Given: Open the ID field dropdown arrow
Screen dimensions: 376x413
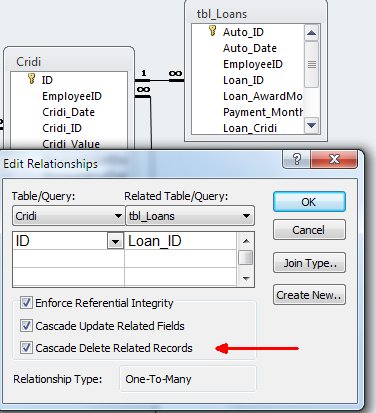Looking at the screenshot, I should pos(115,241).
